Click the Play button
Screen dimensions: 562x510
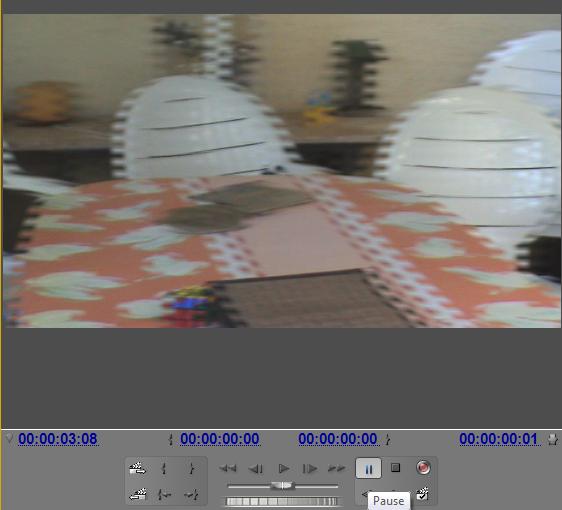[x=284, y=468]
